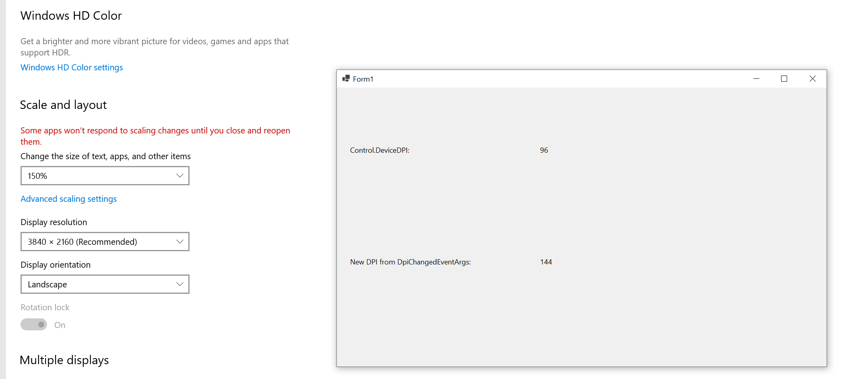Viewport: 868px width, 379px height.
Task: Click the 'Control.DeviceDPI:' label in Form1
Action: click(x=379, y=150)
